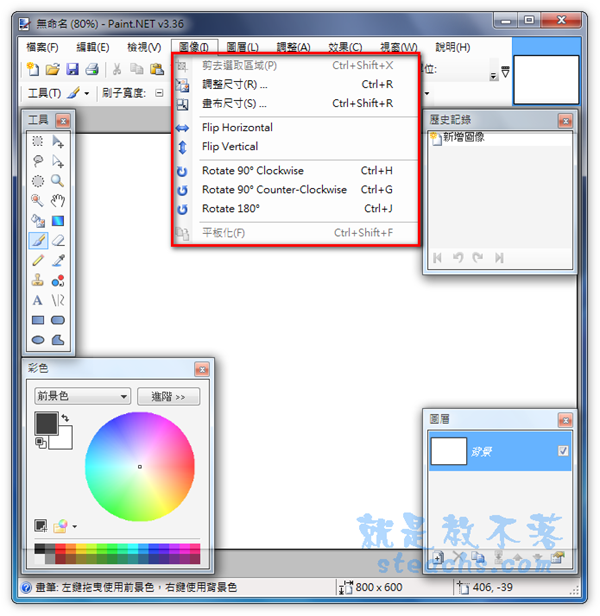This screenshot has height=616, width=600.
Task: Close the Layers floating window
Action: click(x=565, y=421)
